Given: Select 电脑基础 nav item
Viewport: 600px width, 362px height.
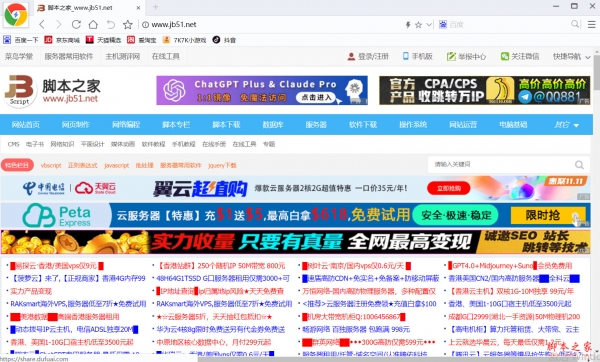Looking at the screenshot, I should click(x=513, y=125).
